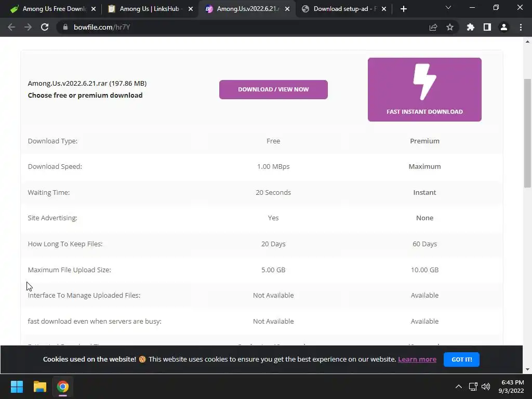532x399 pixels.
Task: Open the Windows Start menu
Action: click(x=17, y=387)
